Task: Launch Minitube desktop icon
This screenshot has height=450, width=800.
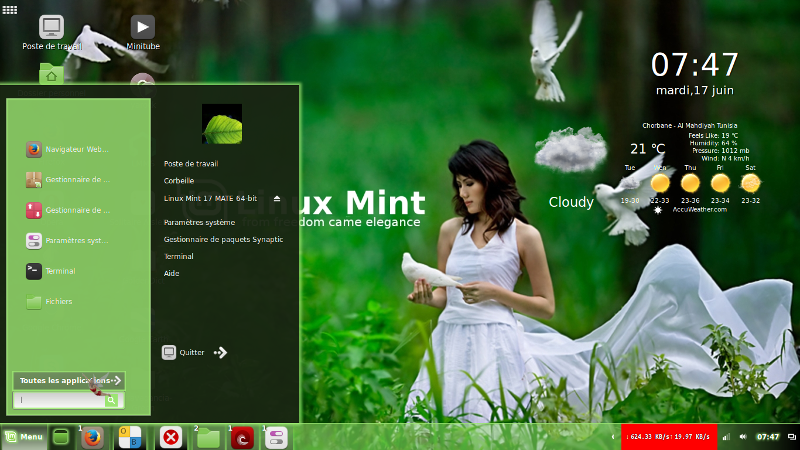Action: click(143, 33)
